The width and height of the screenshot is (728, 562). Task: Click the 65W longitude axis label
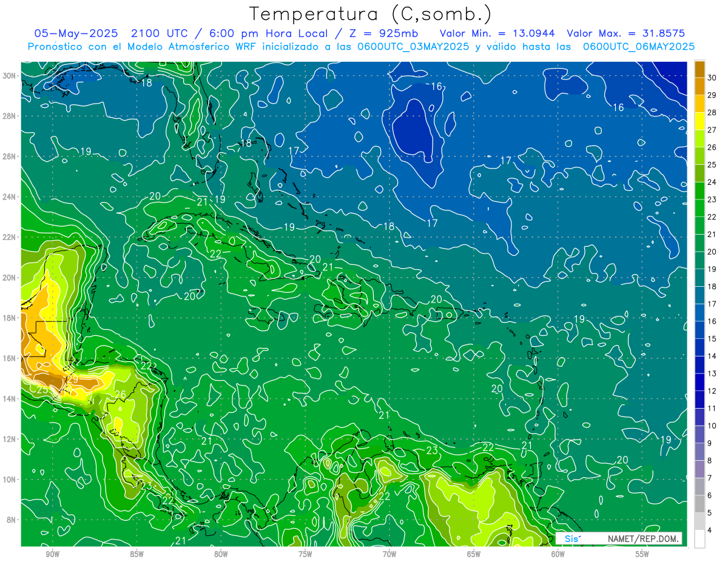[474, 554]
